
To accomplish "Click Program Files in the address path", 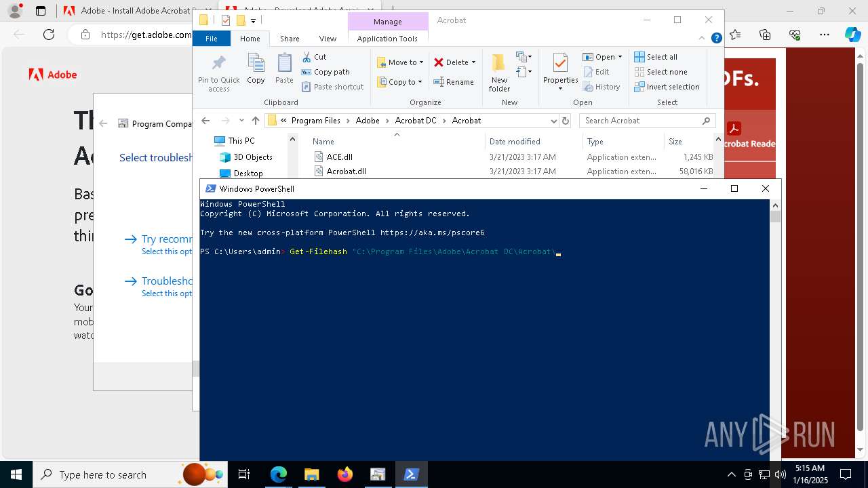I will (315, 121).
